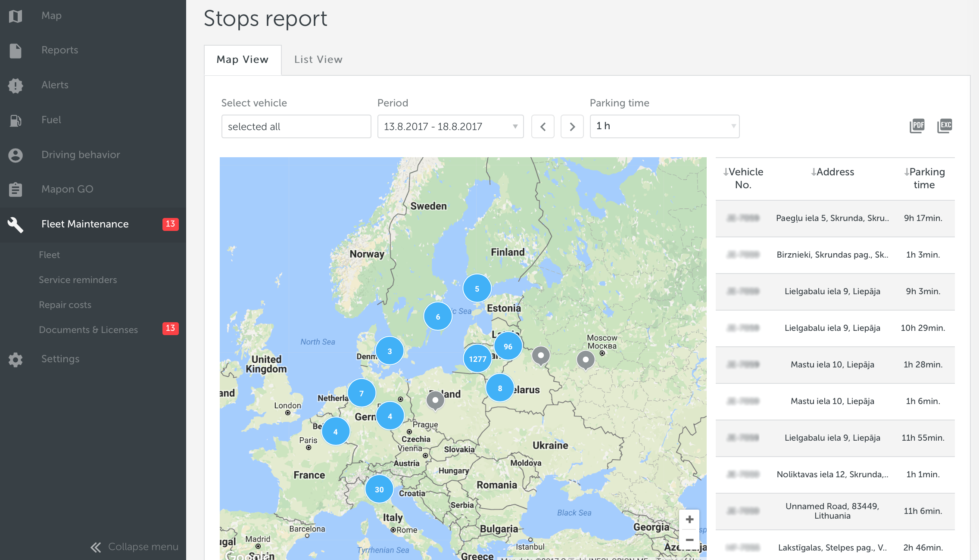Click the cluster marker labeled 6
The width and height of the screenshot is (979, 560).
point(438,317)
